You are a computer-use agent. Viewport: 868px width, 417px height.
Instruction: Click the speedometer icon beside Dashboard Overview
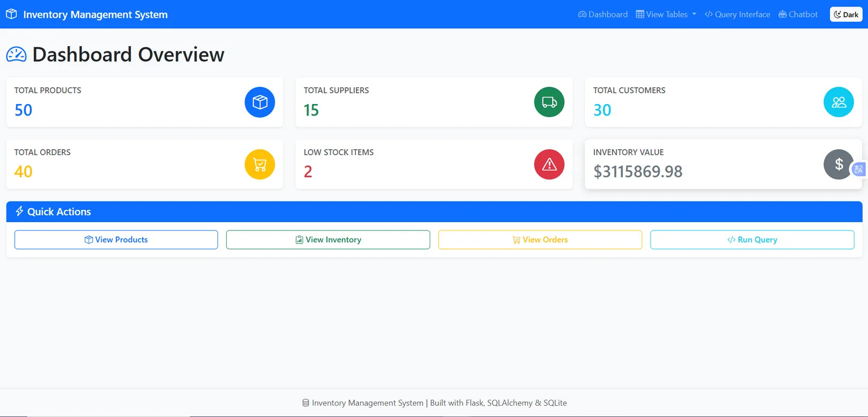tap(16, 54)
